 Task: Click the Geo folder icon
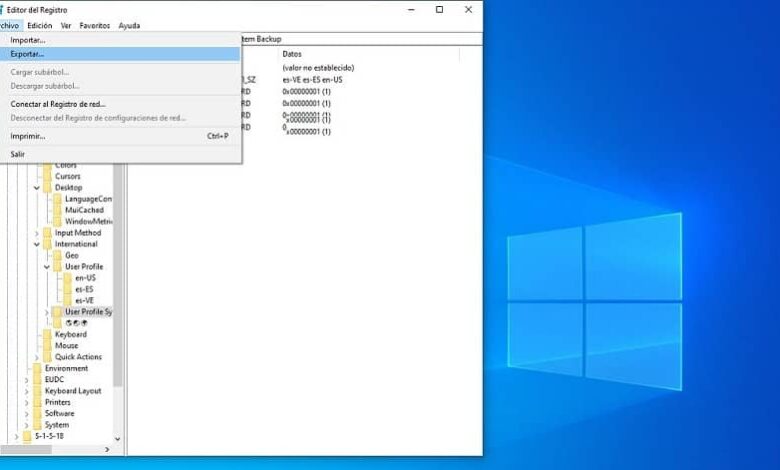[x=57, y=256]
